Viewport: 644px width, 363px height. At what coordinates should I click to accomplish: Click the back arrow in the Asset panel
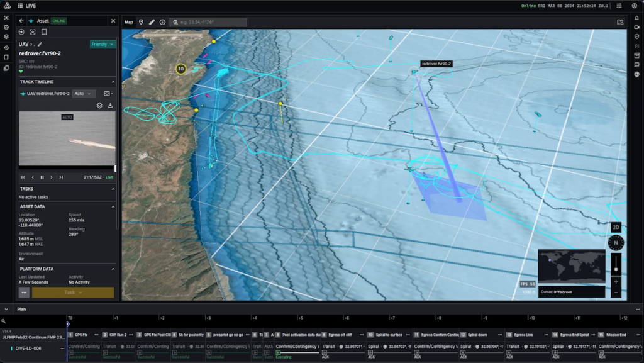tap(21, 21)
